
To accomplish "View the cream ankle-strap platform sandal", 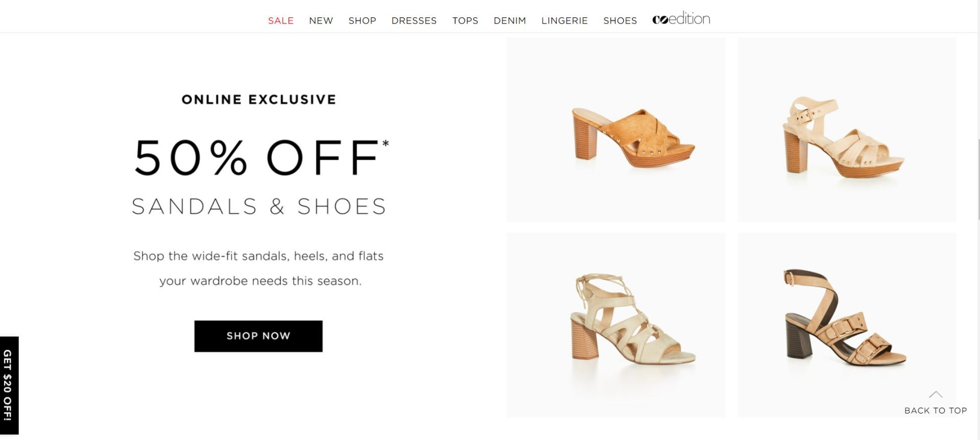I will coord(847,130).
